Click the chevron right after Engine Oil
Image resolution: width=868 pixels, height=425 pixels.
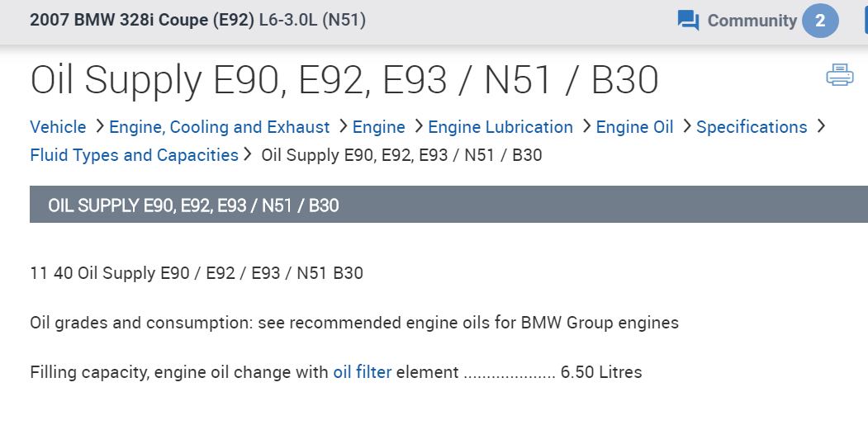(685, 126)
